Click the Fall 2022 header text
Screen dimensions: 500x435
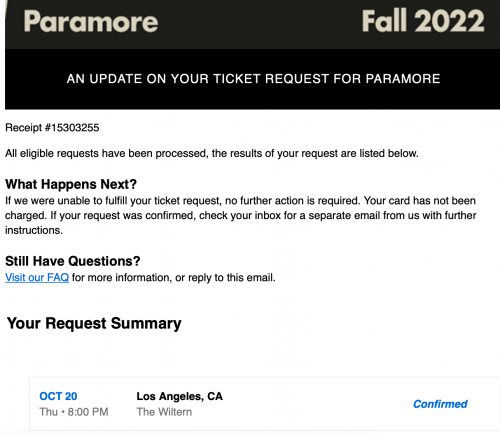pos(423,21)
